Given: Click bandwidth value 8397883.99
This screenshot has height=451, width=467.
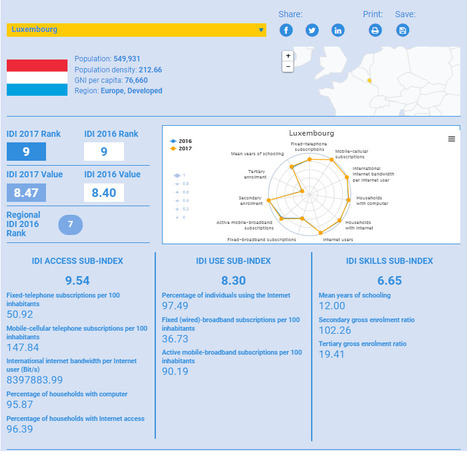Looking at the screenshot, I should tap(35, 380).
